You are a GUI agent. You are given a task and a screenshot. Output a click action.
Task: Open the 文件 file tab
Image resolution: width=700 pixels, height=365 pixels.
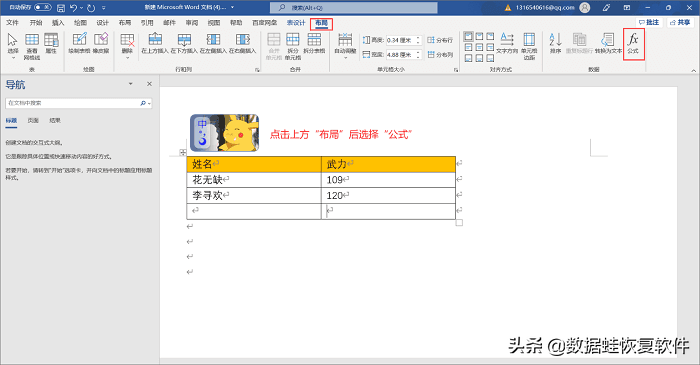(12, 23)
